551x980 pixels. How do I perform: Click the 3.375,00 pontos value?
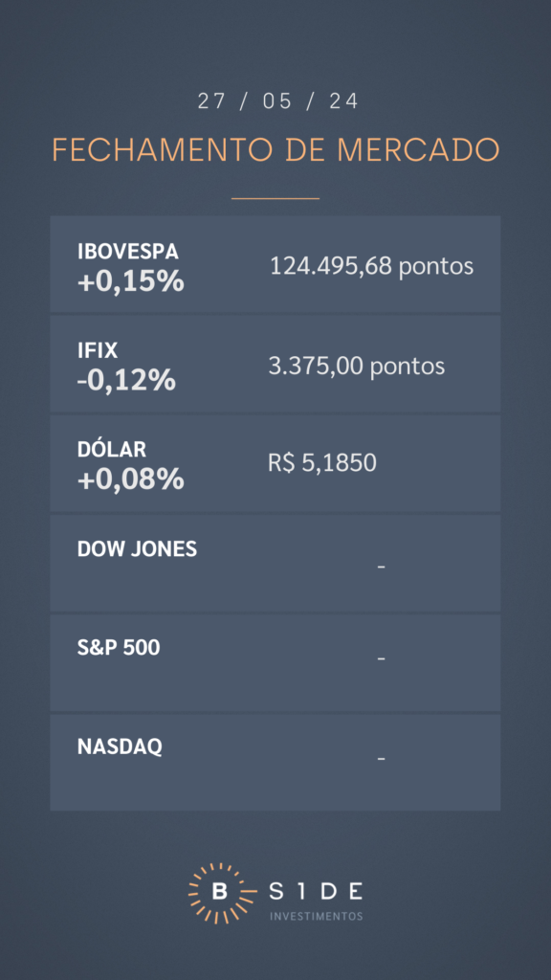point(357,366)
